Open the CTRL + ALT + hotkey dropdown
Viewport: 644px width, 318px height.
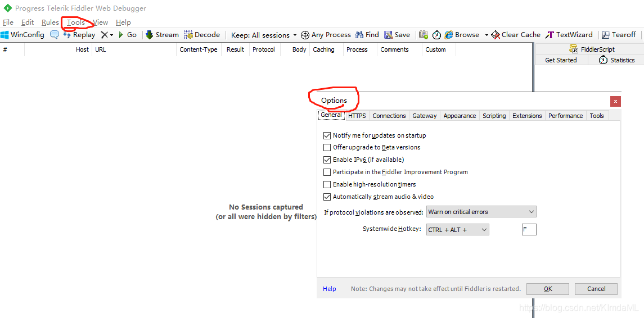[x=458, y=230]
